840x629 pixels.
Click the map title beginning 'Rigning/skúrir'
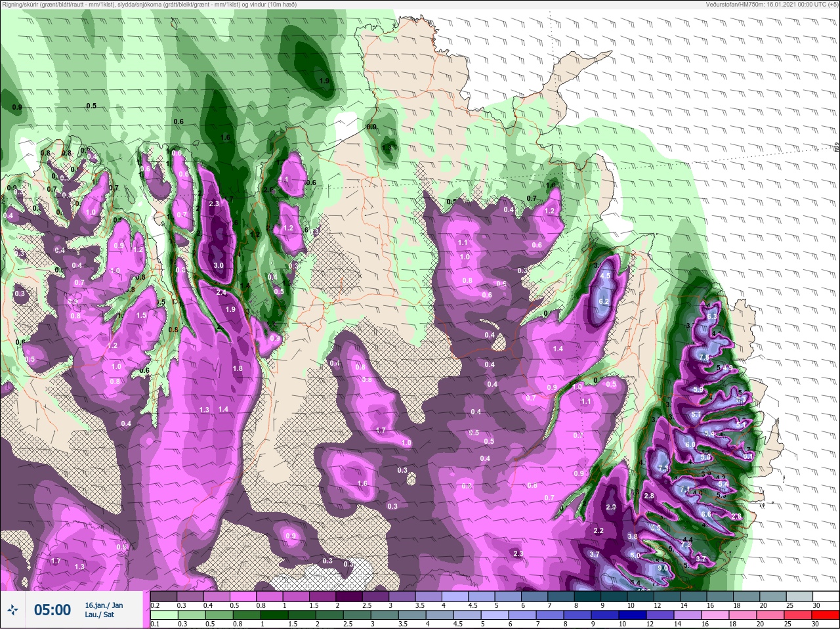point(150,4)
